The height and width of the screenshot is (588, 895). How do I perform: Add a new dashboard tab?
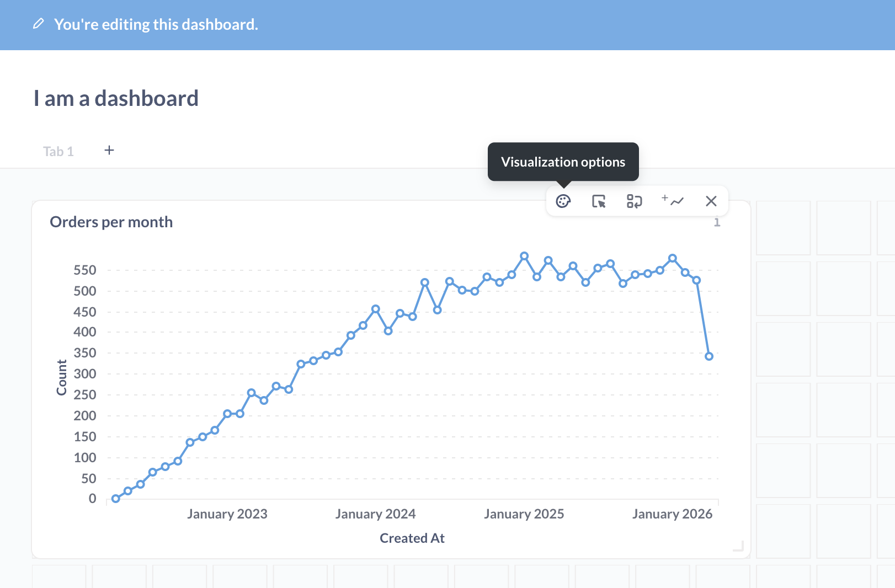(x=109, y=151)
